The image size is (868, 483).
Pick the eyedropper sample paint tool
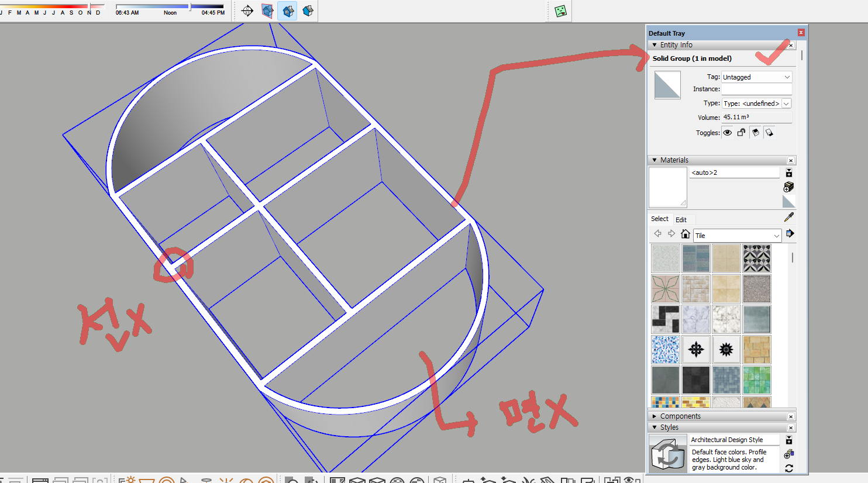[788, 218]
